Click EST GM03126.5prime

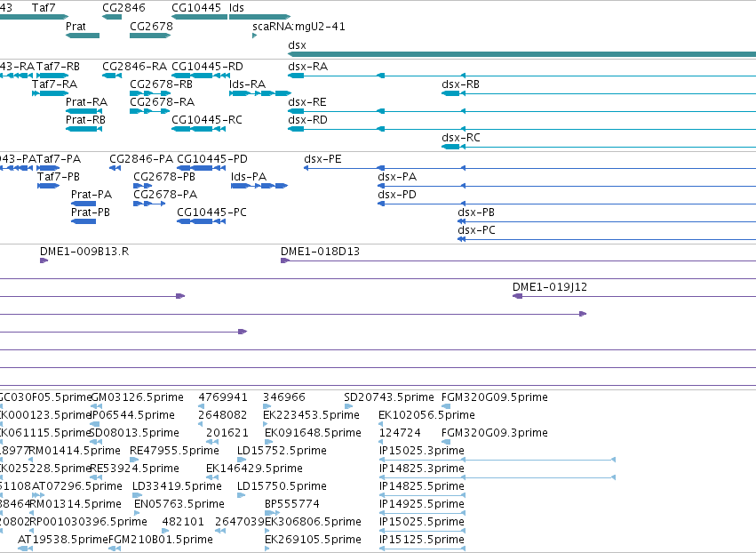[x=138, y=397]
